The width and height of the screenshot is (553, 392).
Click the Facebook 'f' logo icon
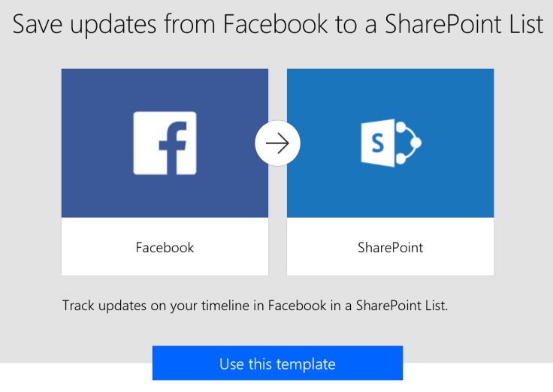165,143
